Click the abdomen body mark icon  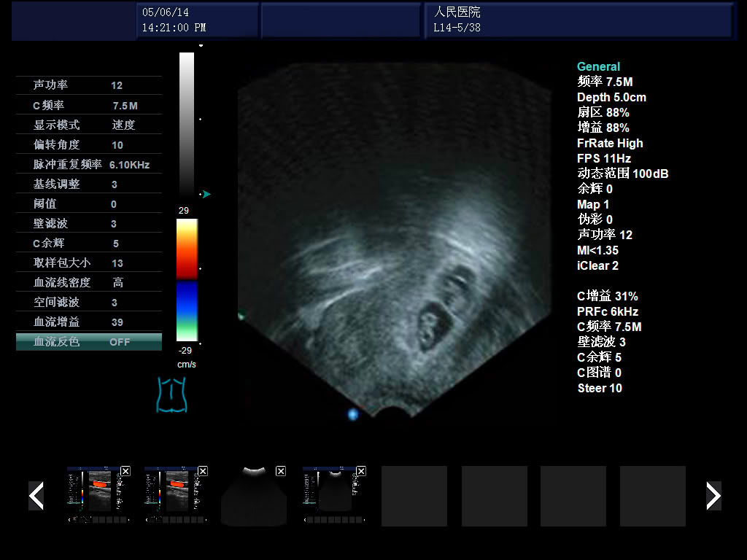172,394
